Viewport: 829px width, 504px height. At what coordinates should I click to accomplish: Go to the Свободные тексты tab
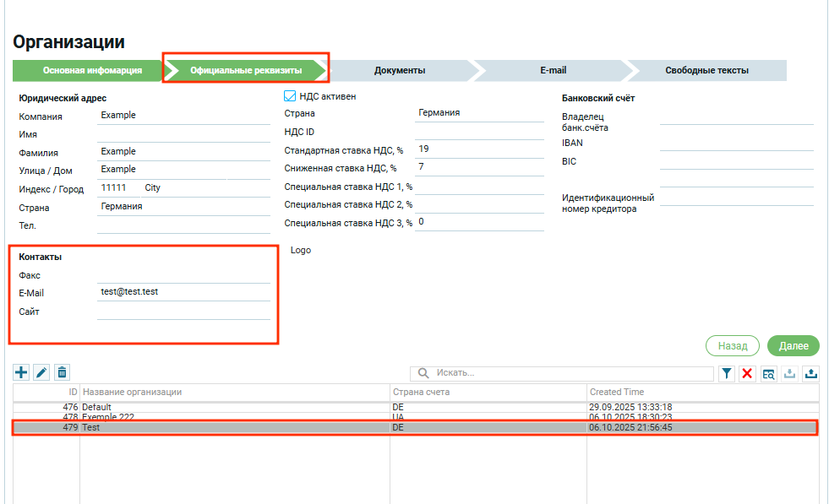pyautogui.click(x=706, y=70)
